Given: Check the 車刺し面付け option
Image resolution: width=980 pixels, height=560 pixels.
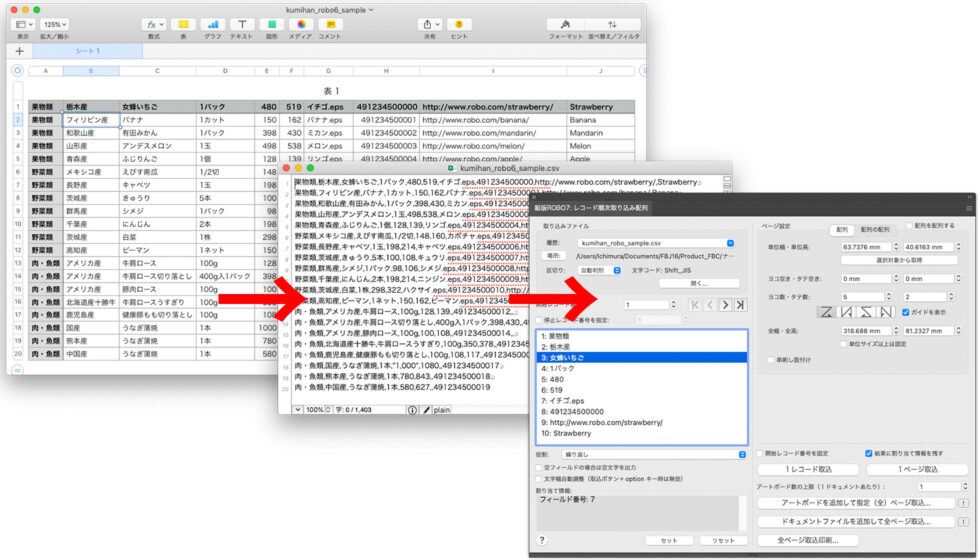Looking at the screenshot, I should (770, 359).
